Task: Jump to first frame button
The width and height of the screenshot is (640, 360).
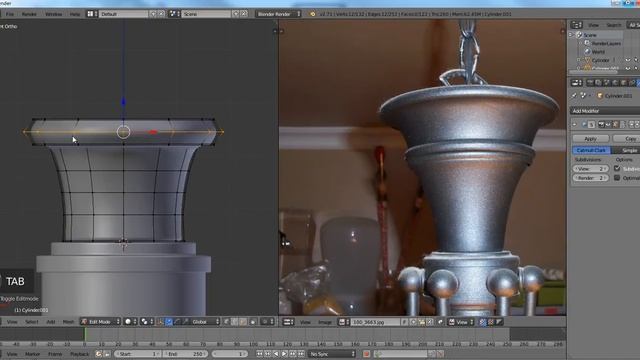Action: [259, 354]
